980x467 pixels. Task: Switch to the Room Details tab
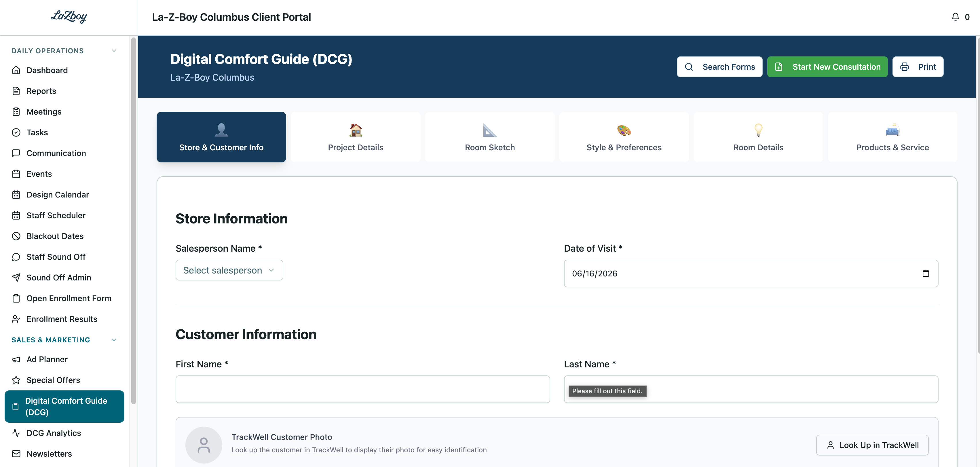(758, 137)
